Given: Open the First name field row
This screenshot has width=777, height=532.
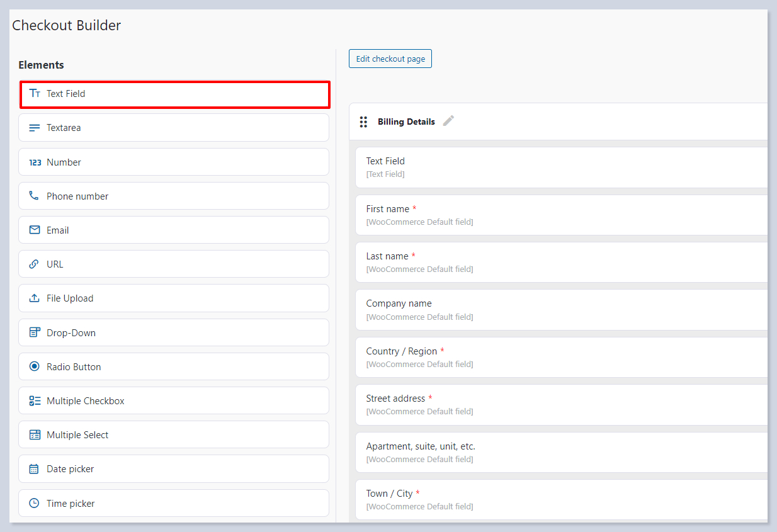Looking at the screenshot, I should (560, 215).
